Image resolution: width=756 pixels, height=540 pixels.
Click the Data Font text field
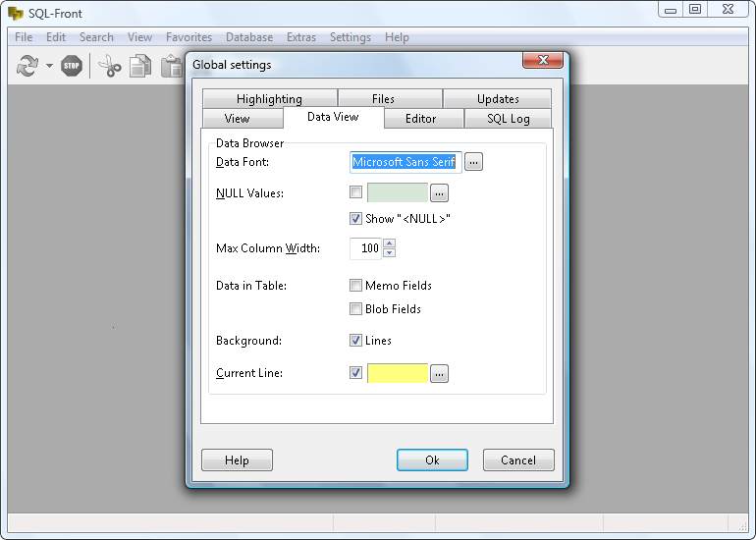(x=405, y=162)
